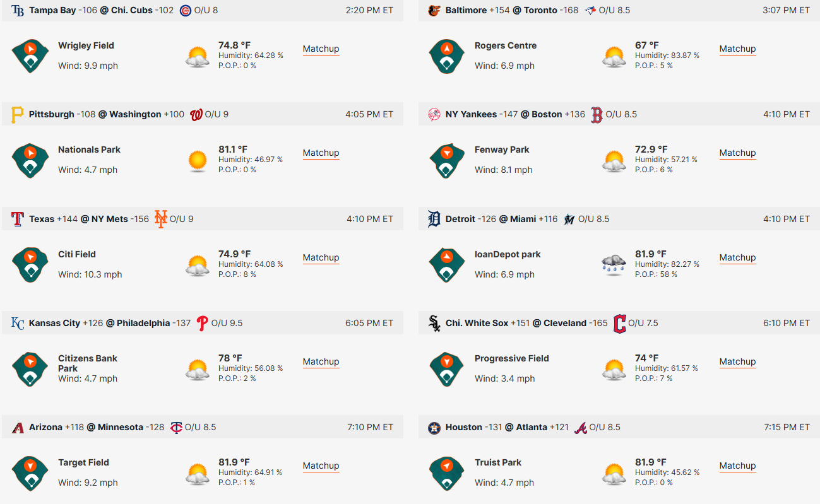Click the Texas @ NY Mets game header

point(203,219)
